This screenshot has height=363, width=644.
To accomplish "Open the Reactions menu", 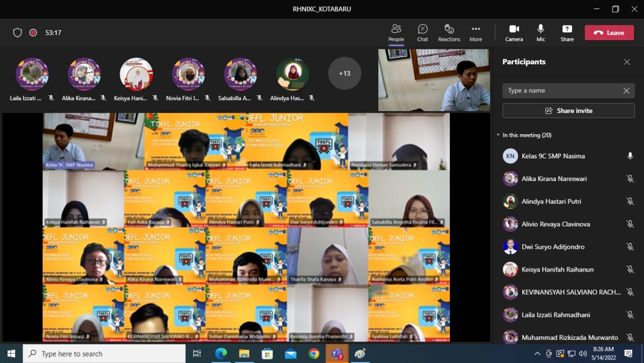I will [449, 33].
